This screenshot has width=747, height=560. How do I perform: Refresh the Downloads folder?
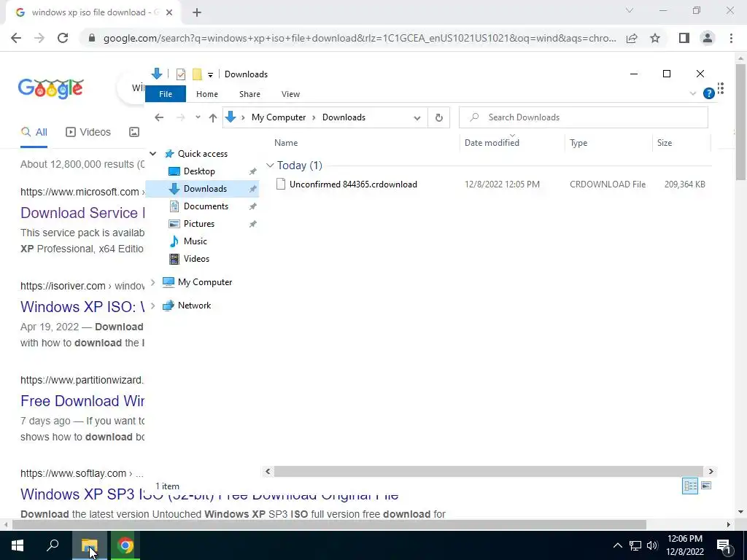[438, 117]
